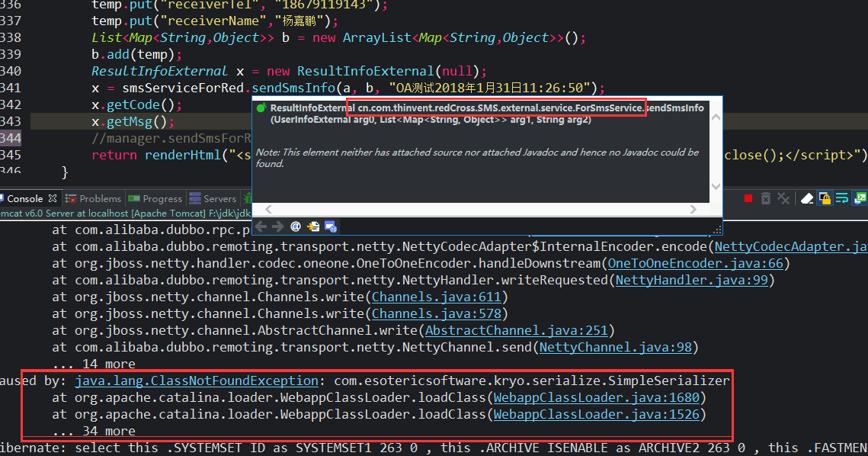Image resolution: width=868 pixels, height=456 pixels.
Task: Terminate the running server with red stop icon
Action: coord(748,198)
